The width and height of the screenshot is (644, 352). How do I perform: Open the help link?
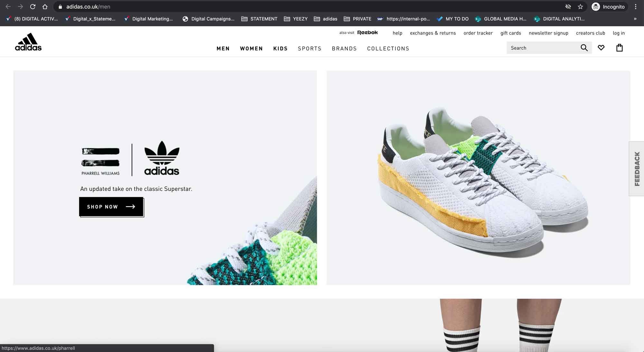point(397,33)
